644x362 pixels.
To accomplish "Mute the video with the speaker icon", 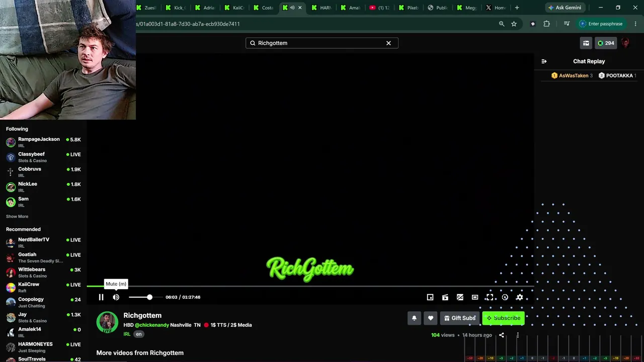I will [x=116, y=297].
